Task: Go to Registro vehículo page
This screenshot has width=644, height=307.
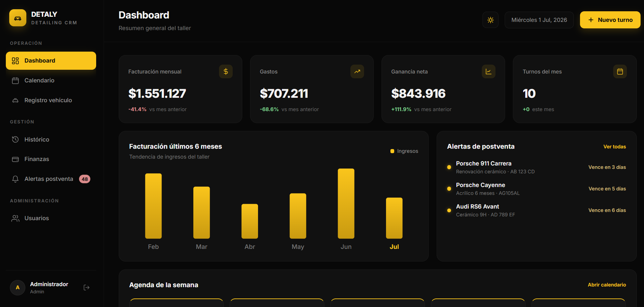Action: pyautogui.click(x=51, y=100)
